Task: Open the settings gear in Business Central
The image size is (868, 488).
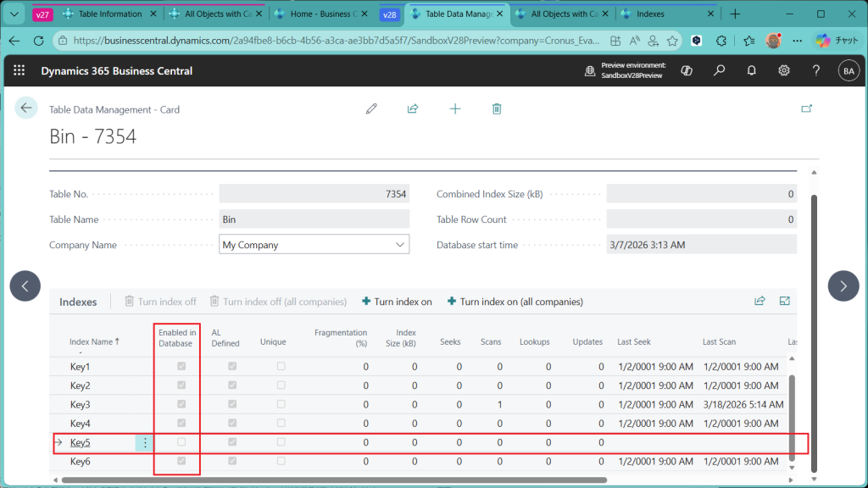Action: (784, 71)
